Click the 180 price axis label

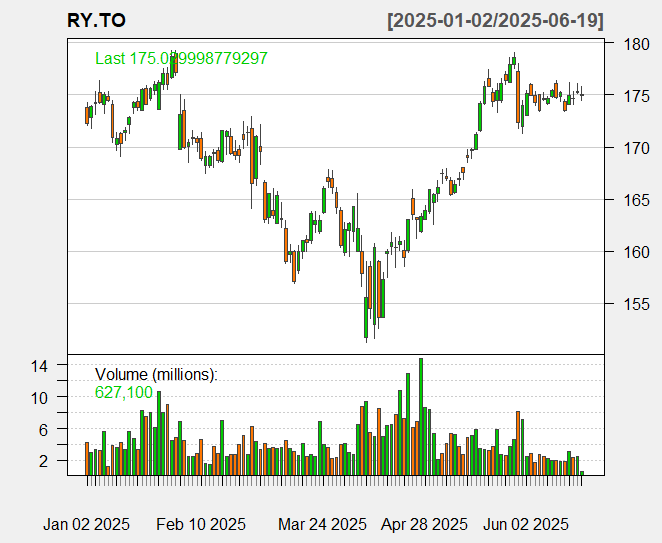click(636, 44)
